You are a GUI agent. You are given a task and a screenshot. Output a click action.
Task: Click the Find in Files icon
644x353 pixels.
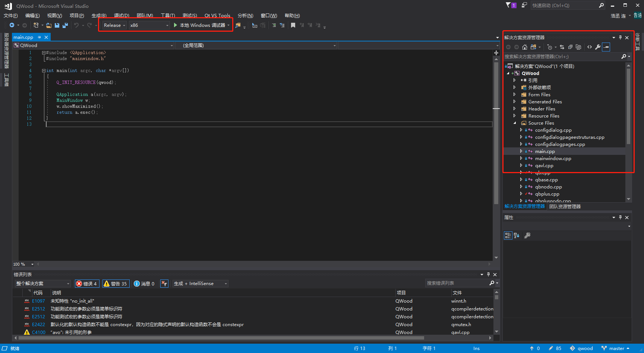238,25
